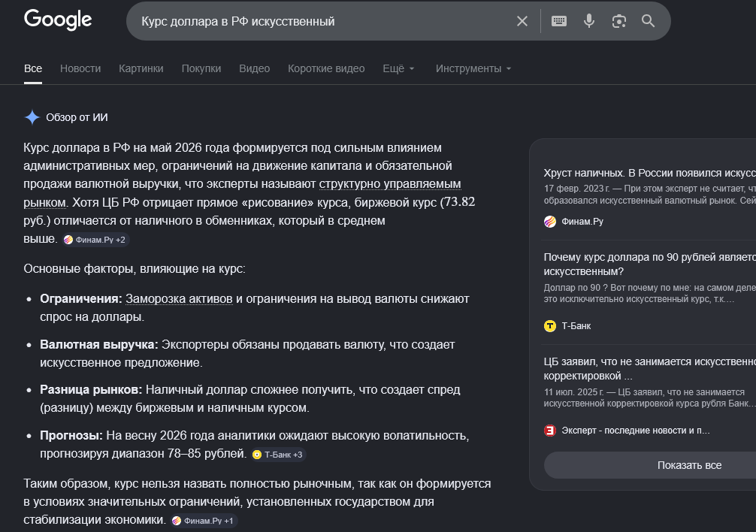Start voice search with microphone icon

588,21
